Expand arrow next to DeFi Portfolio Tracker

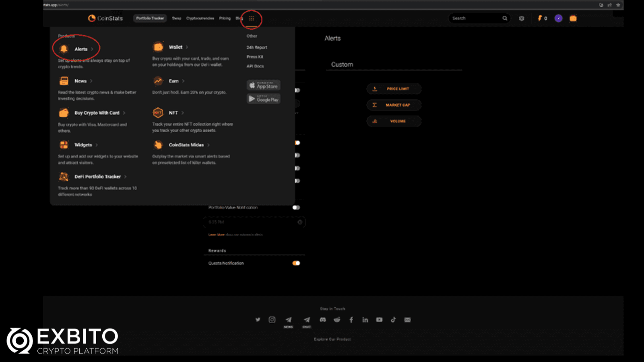point(126,177)
